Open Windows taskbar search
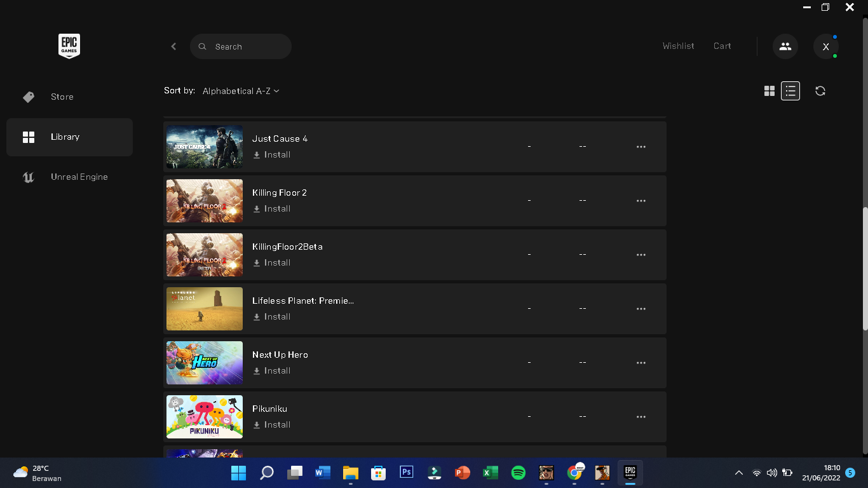Image resolution: width=868 pixels, height=488 pixels. pyautogui.click(x=267, y=473)
